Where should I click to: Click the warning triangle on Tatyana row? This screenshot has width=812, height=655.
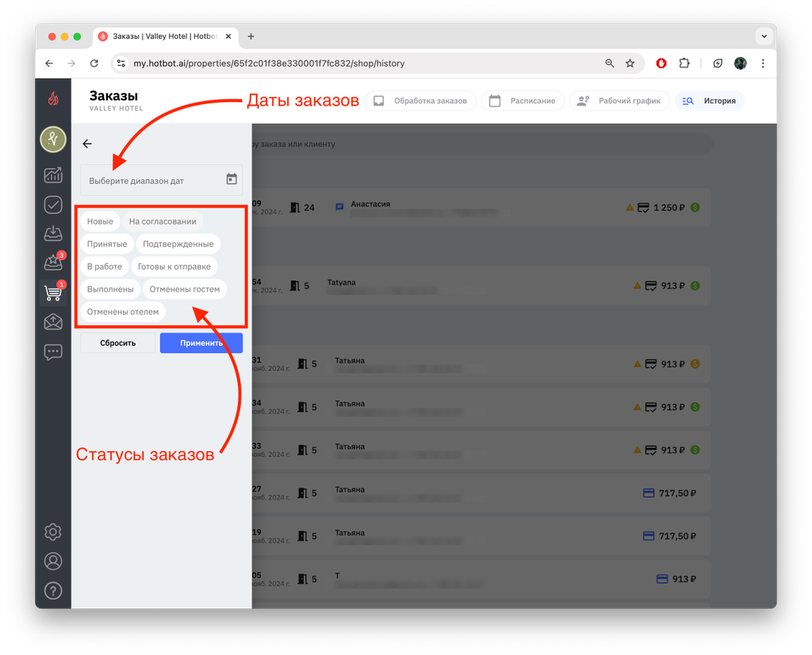(x=637, y=285)
